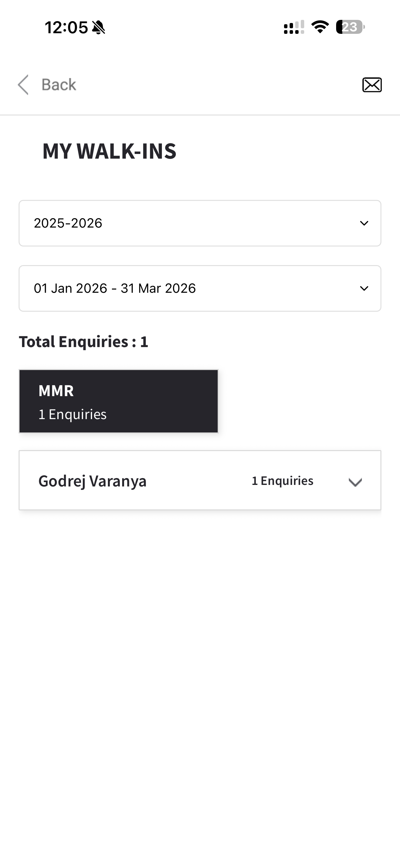The height and width of the screenshot is (868, 400).
Task: Click the Total Enquiries : 1 label
Action: pos(83,342)
